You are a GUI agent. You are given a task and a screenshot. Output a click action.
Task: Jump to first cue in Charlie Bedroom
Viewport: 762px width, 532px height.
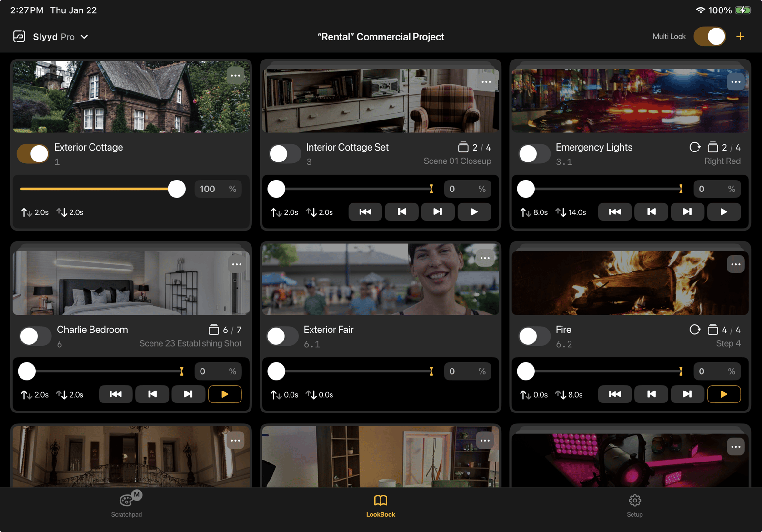click(x=116, y=394)
